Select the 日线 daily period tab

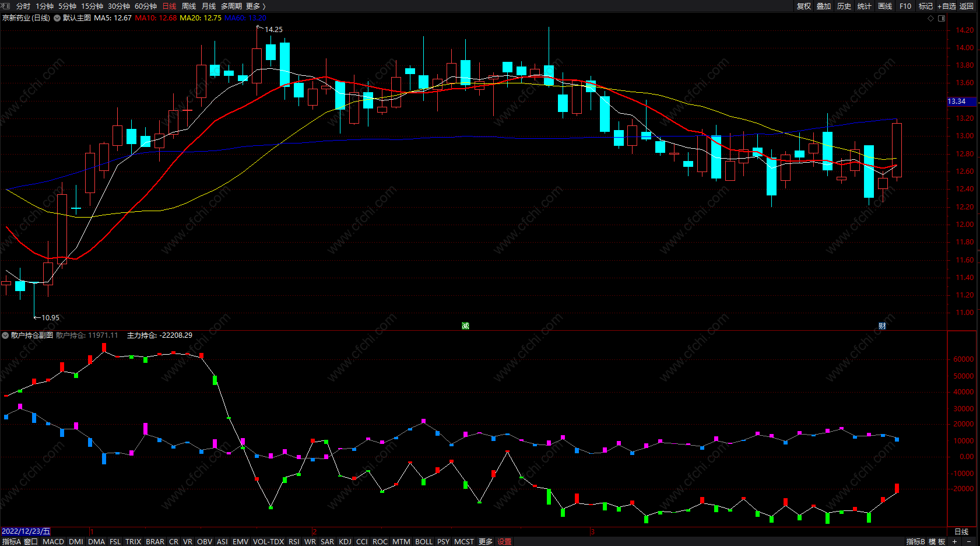[x=169, y=6]
